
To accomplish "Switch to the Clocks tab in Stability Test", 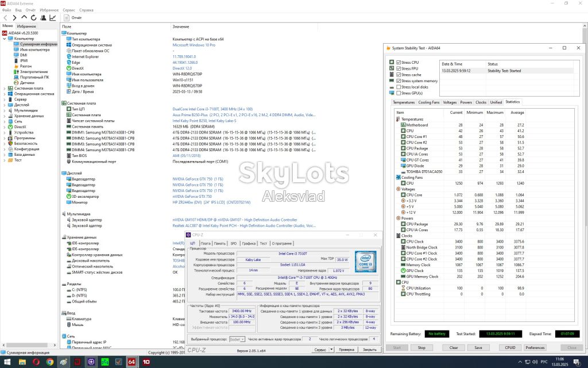I will tap(481, 102).
